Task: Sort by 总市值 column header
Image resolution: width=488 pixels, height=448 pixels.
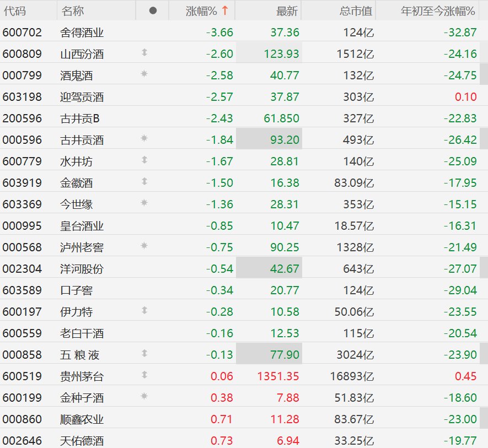Action: point(356,11)
